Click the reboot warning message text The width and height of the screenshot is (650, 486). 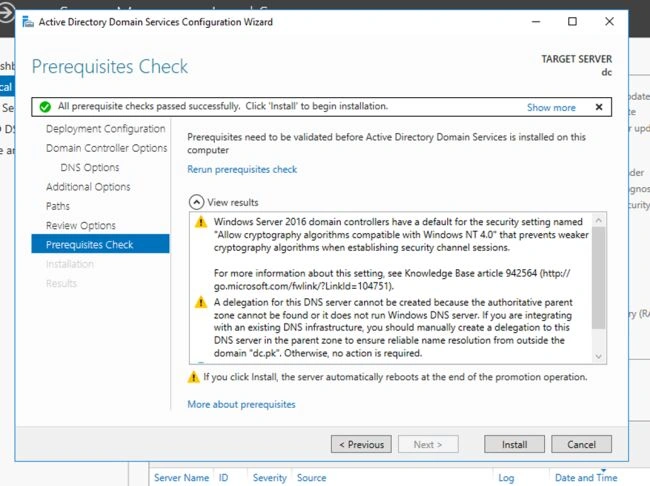pyautogui.click(x=395, y=377)
